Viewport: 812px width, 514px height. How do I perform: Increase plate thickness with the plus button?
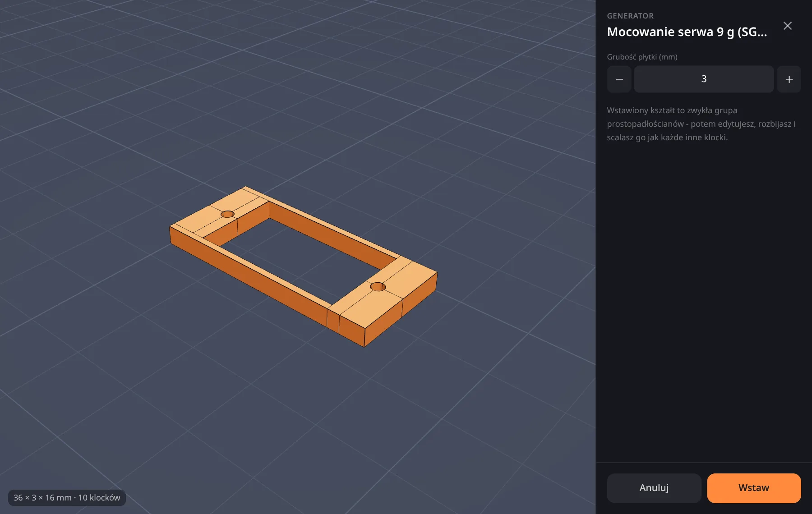tap(789, 79)
